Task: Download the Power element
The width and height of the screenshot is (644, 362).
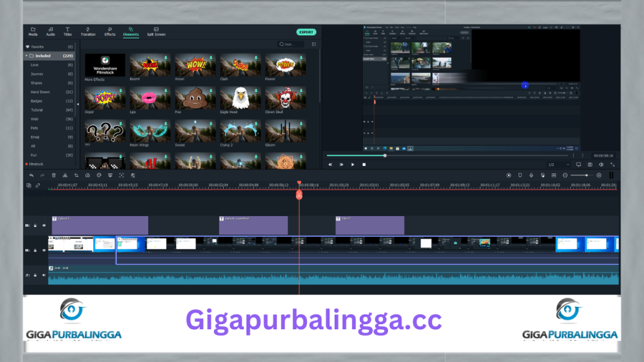Action: [x=301, y=58]
